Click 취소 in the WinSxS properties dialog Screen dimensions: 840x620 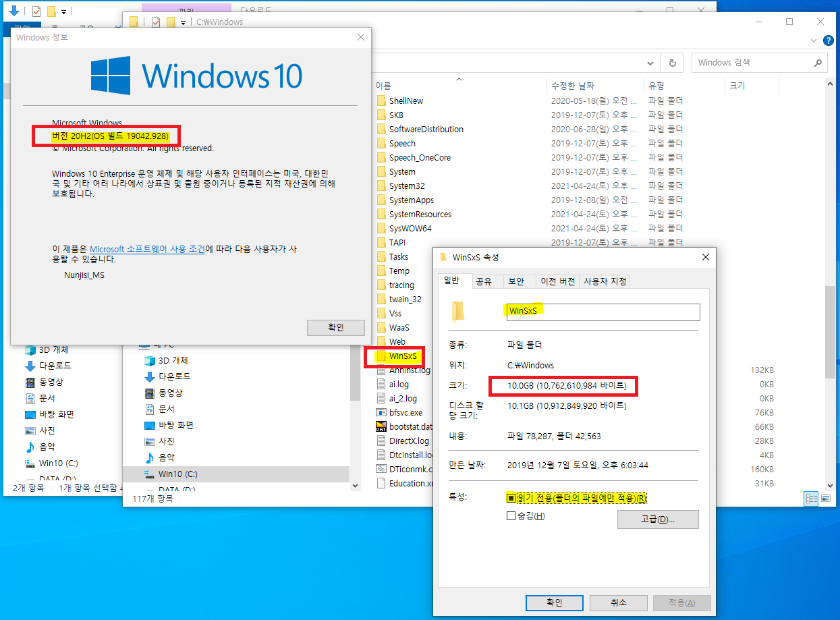tap(618, 602)
